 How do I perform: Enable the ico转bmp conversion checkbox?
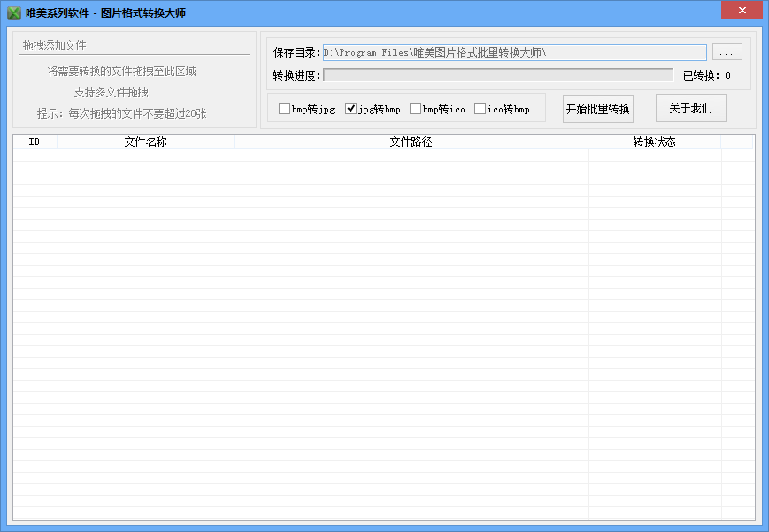(479, 108)
